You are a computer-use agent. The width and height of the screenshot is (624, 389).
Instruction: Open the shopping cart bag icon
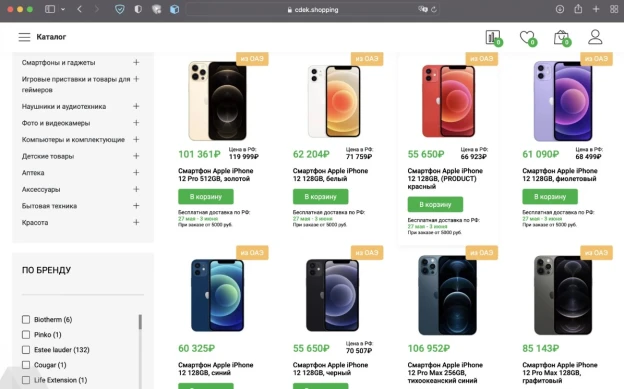click(561, 37)
